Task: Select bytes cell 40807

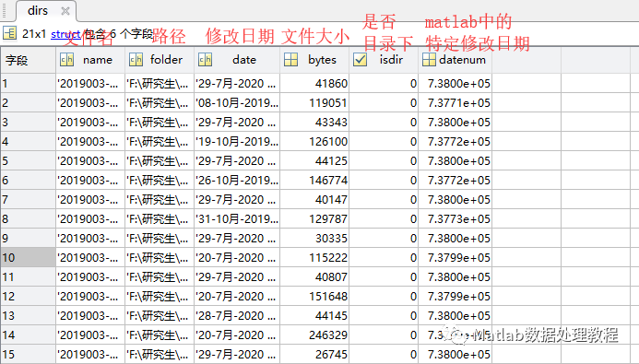Action: pyautogui.click(x=314, y=276)
